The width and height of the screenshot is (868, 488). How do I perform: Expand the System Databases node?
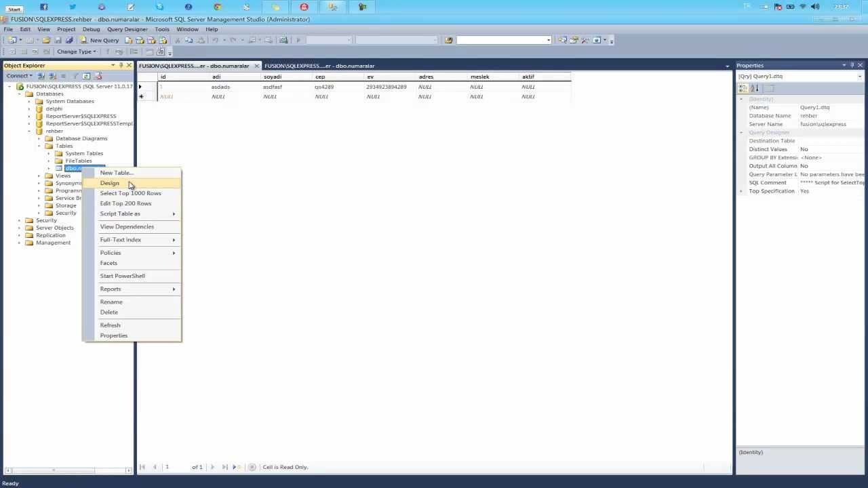coord(29,101)
